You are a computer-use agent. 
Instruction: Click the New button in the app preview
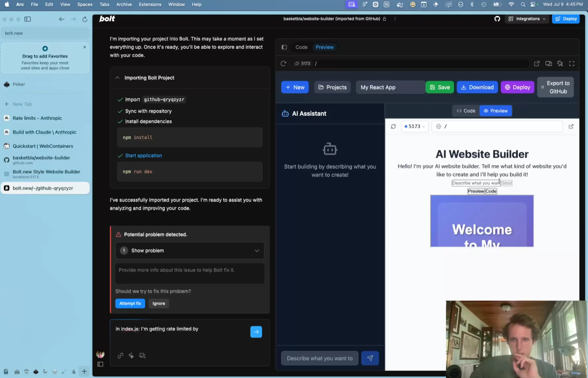tap(295, 87)
